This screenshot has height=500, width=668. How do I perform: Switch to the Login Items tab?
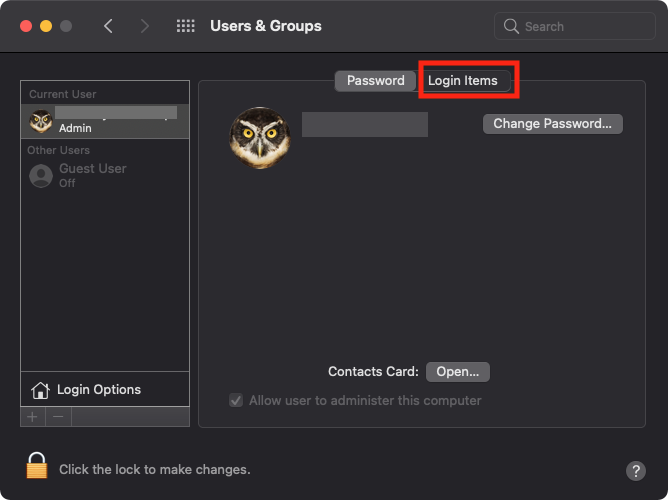(x=463, y=80)
